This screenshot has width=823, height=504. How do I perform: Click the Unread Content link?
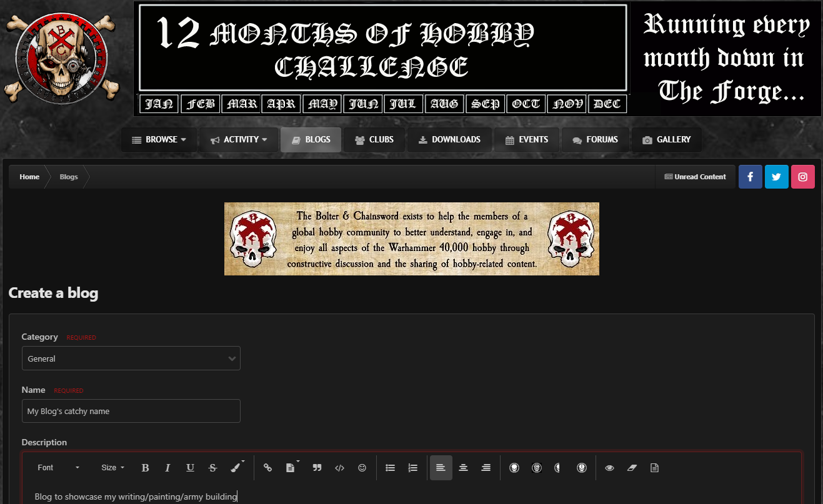click(695, 177)
